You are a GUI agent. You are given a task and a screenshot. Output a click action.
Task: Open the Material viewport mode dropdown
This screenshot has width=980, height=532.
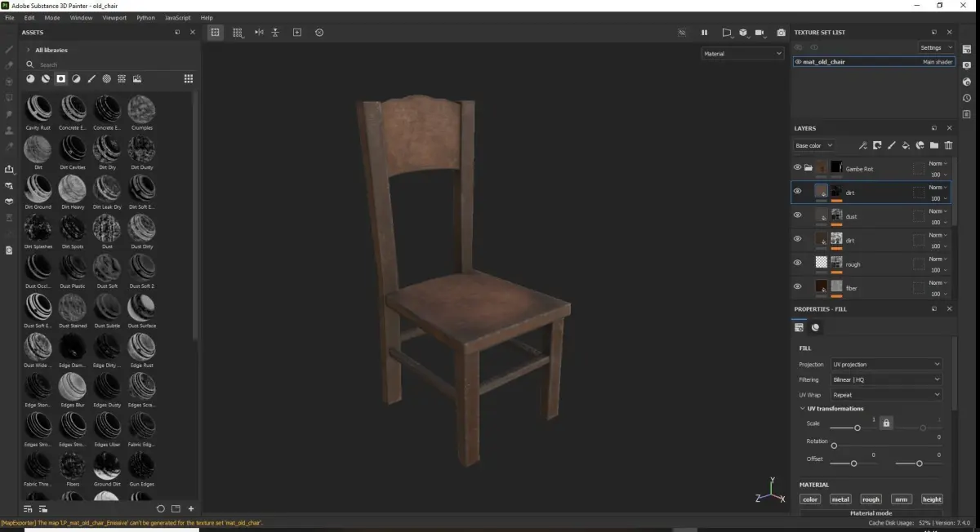click(742, 54)
